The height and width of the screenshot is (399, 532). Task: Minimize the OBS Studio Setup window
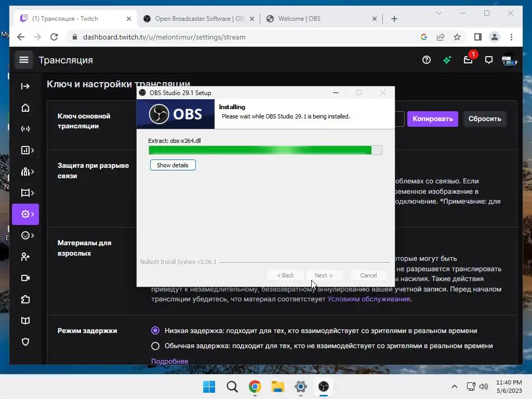click(336, 92)
